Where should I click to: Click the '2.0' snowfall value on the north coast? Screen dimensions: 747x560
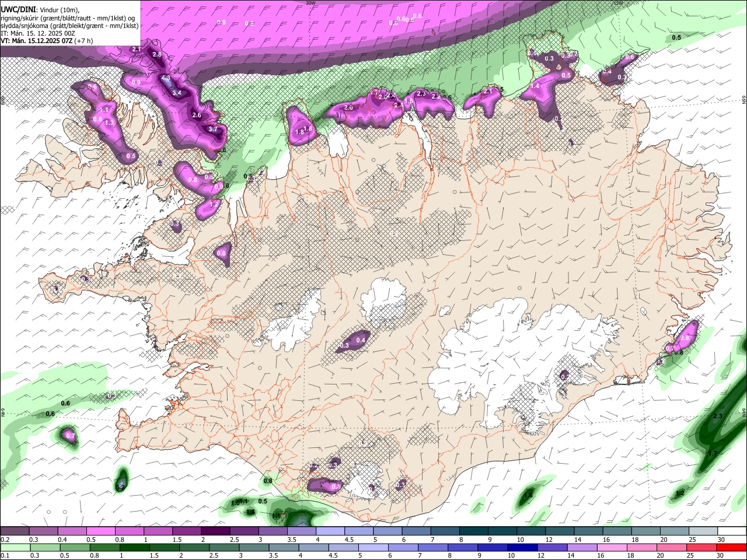pos(348,108)
